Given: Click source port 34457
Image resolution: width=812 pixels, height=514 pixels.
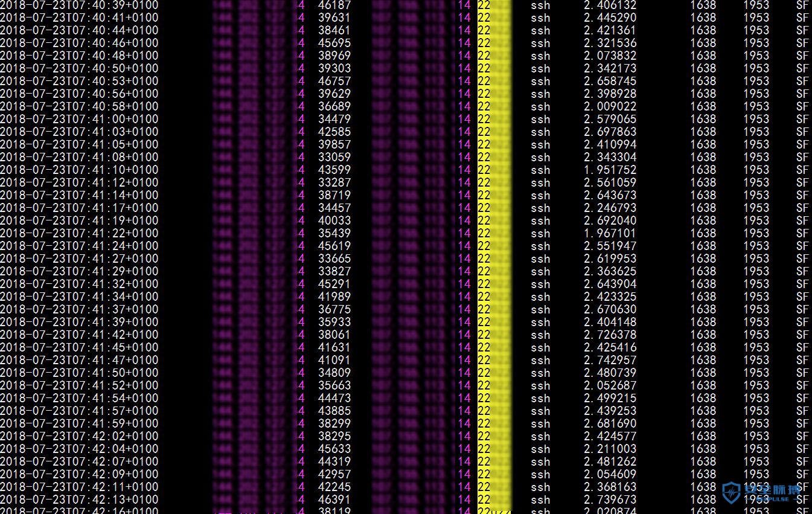Looking at the screenshot, I should pyautogui.click(x=334, y=208).
